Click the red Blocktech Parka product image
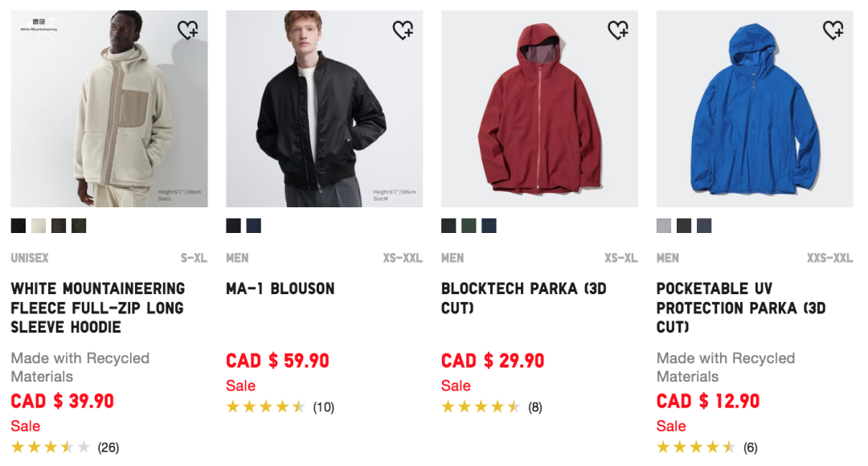This screenshot has width=868, height=466. (x=539, y=108)
